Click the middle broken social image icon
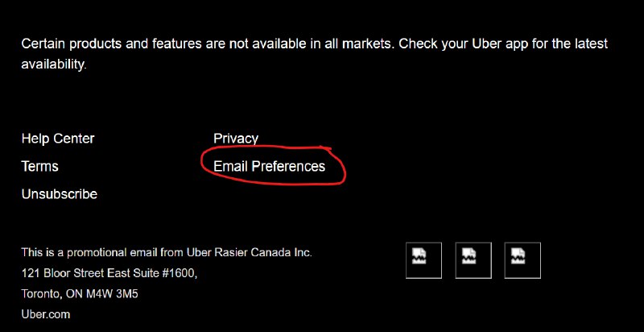 (x=473, y=260)
